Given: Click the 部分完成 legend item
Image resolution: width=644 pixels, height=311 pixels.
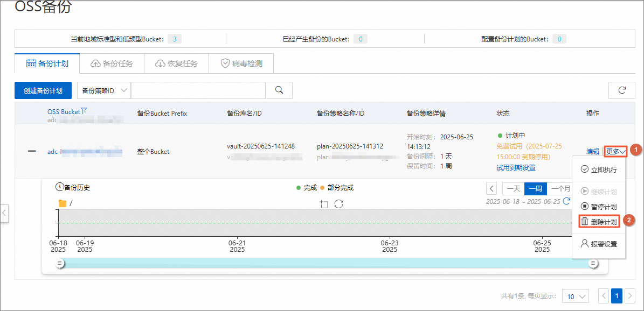Looking at the screenshot, I should [337, 188].
